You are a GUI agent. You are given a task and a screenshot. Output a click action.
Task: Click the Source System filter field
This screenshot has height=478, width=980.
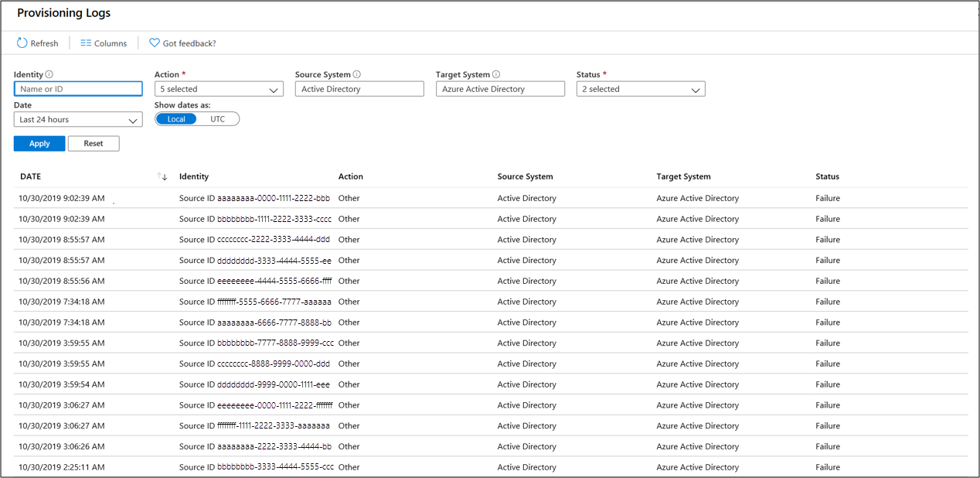coord(359,88)
